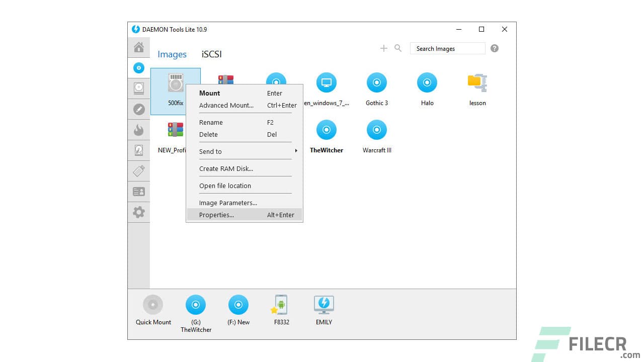This screenshot has height=362, width=644.
Task: Click Mount in the context menu
Action: [x=209, y=93]
